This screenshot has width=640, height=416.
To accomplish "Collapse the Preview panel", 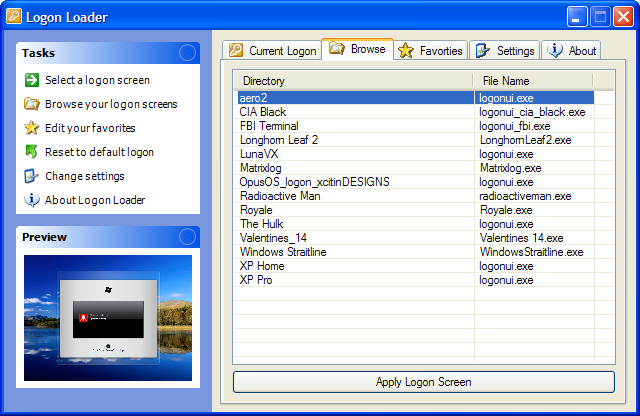I will (187, 237).
